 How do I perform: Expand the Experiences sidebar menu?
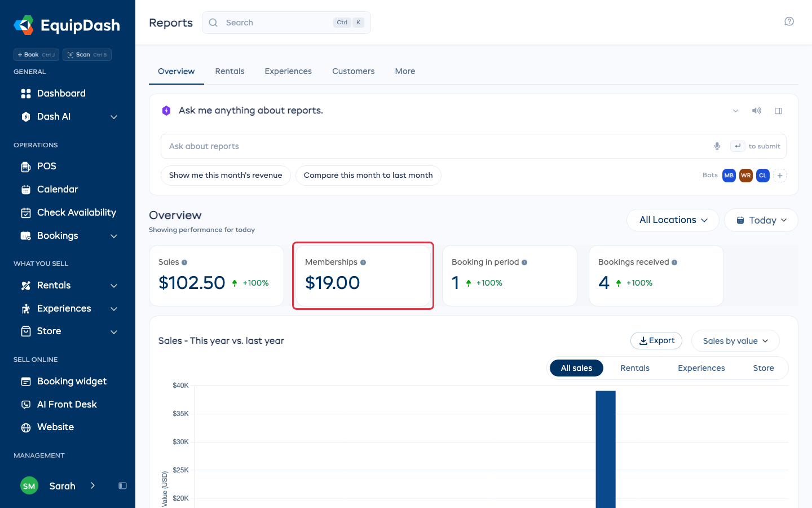pyautogui.click(x=114, y=309)
